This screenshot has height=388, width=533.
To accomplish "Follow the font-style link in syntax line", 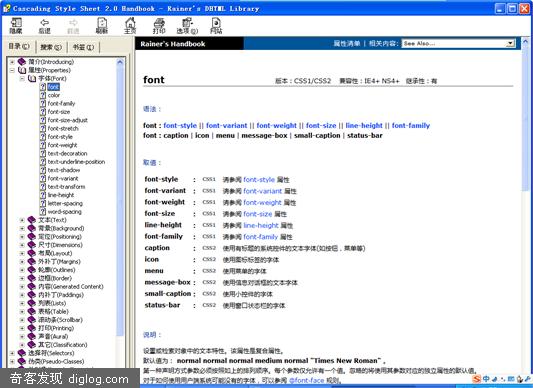I will (180, 125).
